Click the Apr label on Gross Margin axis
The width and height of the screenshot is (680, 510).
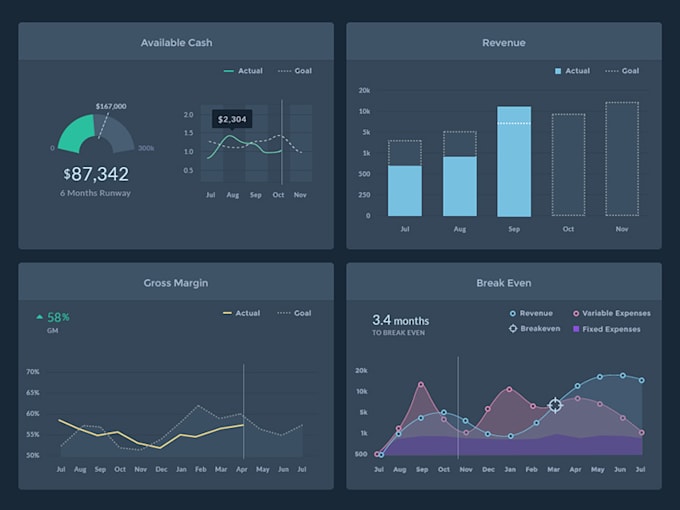pos(242,469)
